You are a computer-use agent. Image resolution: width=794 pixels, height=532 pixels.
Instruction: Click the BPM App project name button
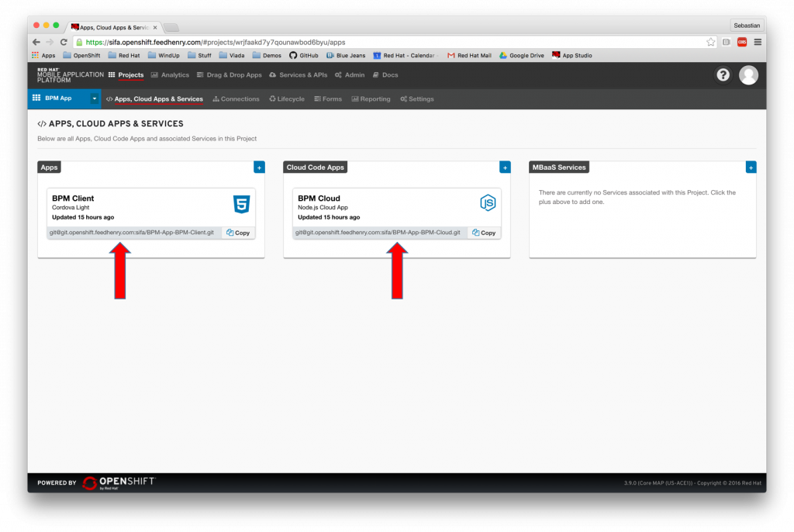pos(59,98)
